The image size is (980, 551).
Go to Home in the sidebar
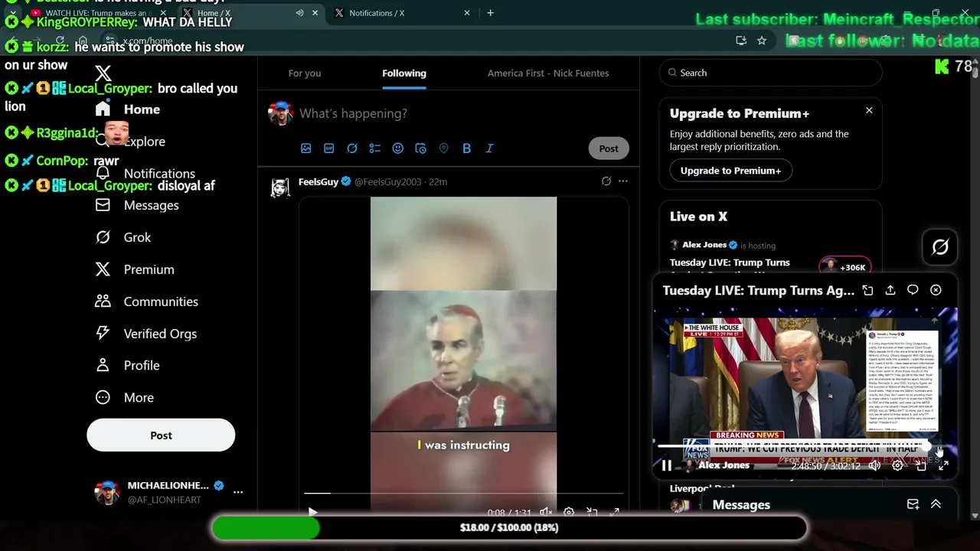click(127, 109)
